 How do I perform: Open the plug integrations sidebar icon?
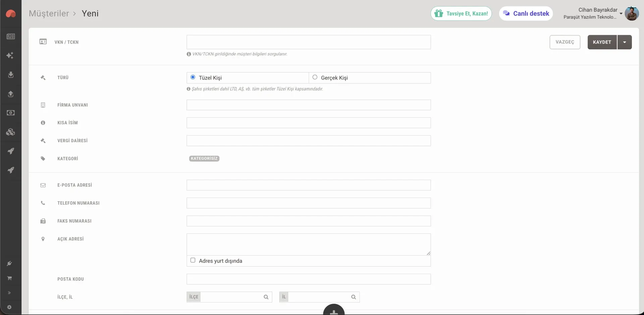pos(9,263)
